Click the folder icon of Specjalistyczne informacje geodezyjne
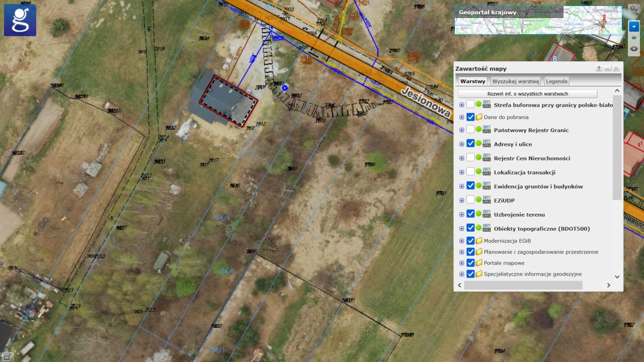 479,274
